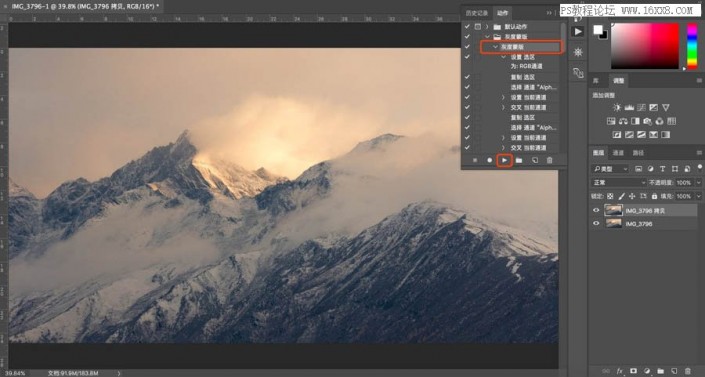This screenshot has width=705, height=377.
Task: Add an Invert adjustment
Action: (617, 135)
